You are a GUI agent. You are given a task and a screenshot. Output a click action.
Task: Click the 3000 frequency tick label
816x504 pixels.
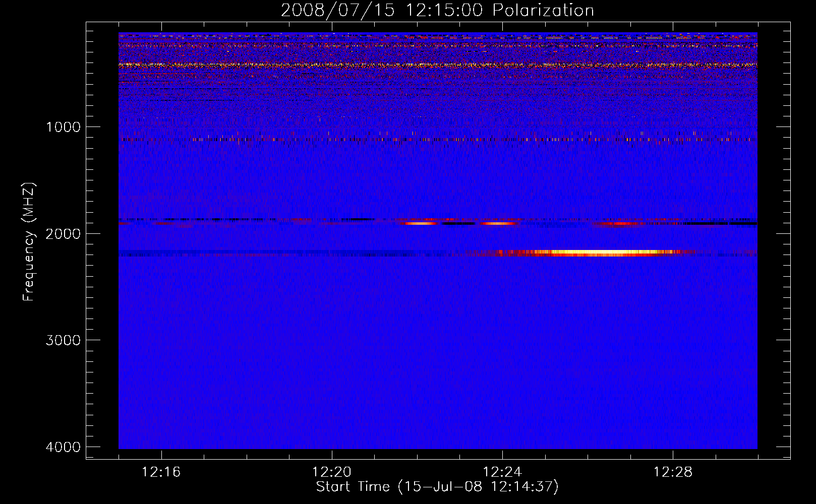(63, 340)
